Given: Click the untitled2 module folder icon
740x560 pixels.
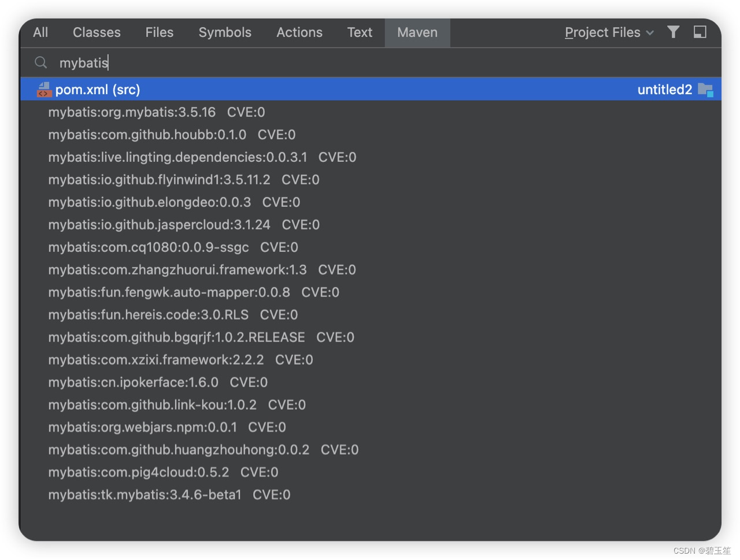Looking at the screenshot, I should 705,90.
